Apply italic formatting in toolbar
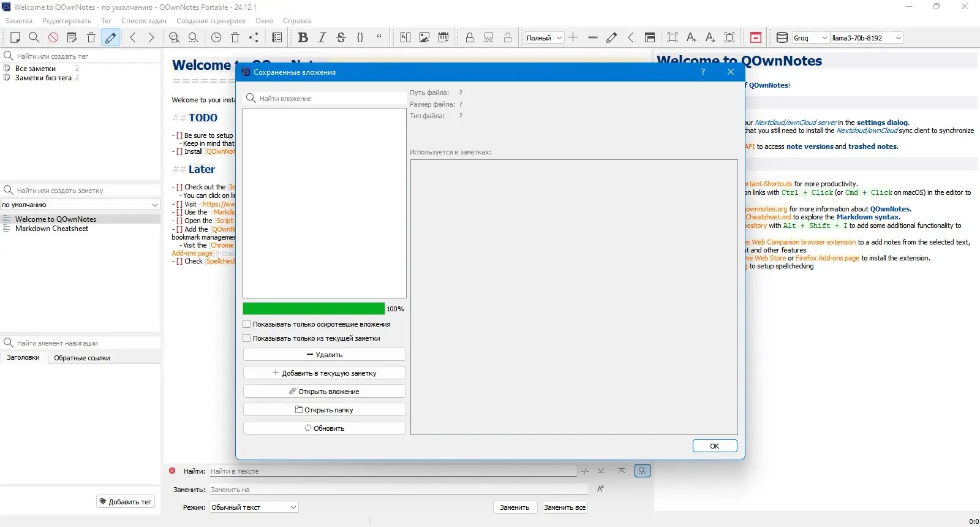This screenshot has width=980, height=527. coord(322,37)
